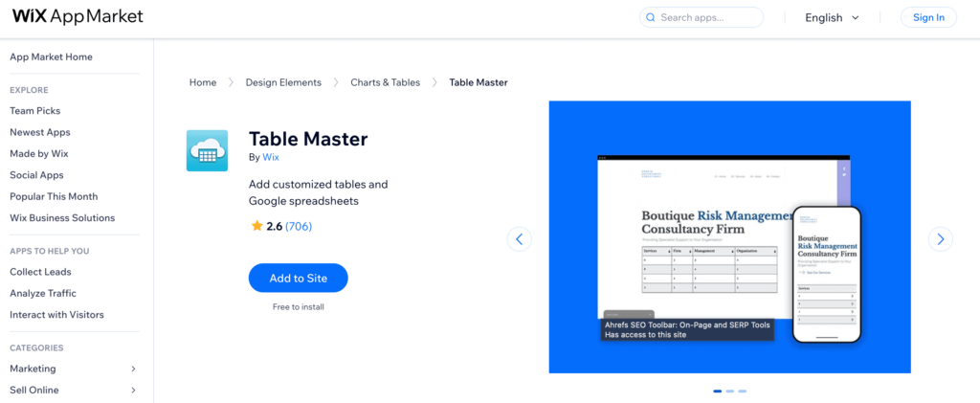Go to Charts & Tables breadcrumb
Image resolution: width=980 pixels, height=403 pixels.
click(x=386, y=82)
